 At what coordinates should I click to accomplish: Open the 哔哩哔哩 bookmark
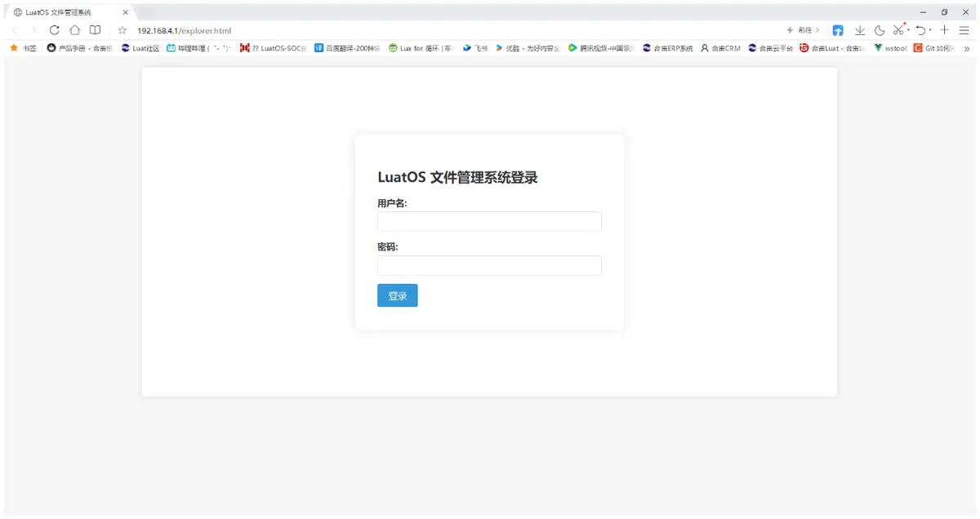pos(199,48)
